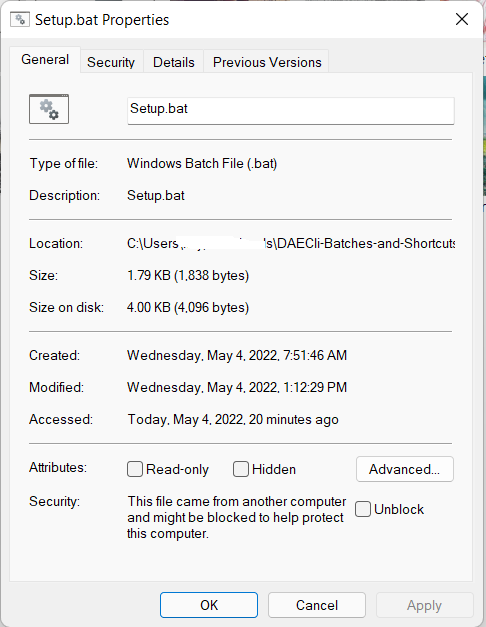486x627 pixels.
Task: Close the Setup.bat Properties dialog
Action: (462, 19)
